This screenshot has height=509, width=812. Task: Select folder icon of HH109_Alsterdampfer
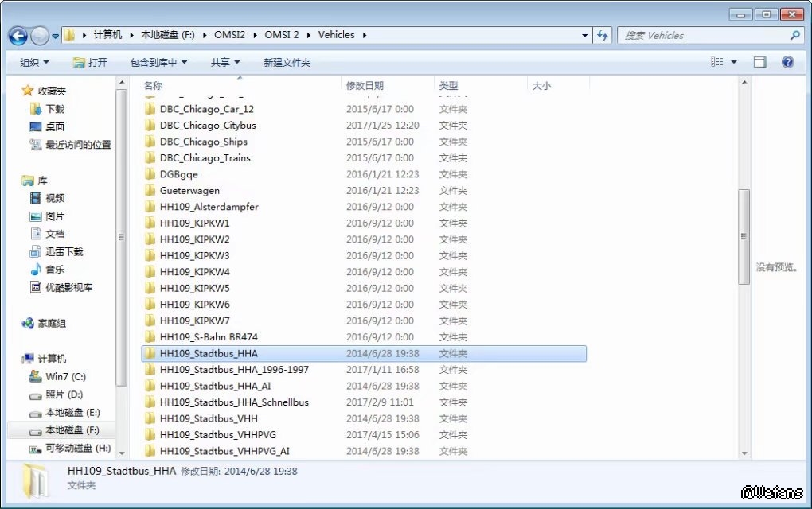tap(150, 207)
